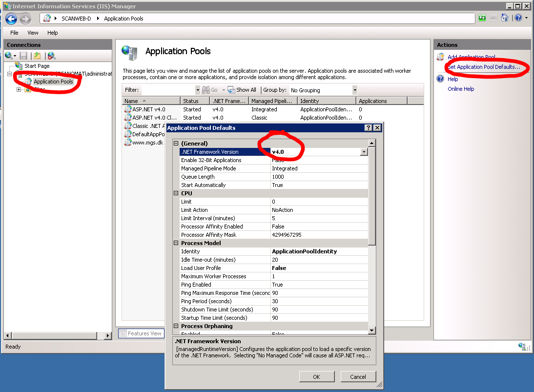Open the Group by No Grouping dropdown

click(355, 90)
